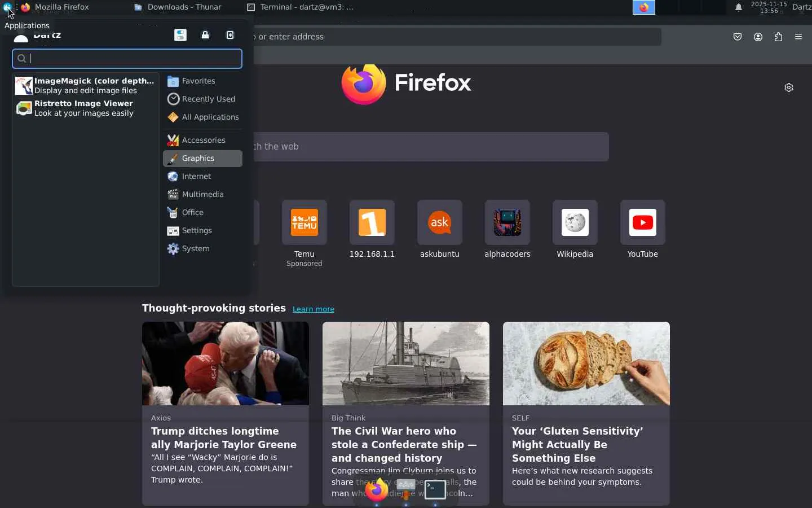The image size is (812, 508).
Task: Open the Multimedia category
Action: coord(202,195)
